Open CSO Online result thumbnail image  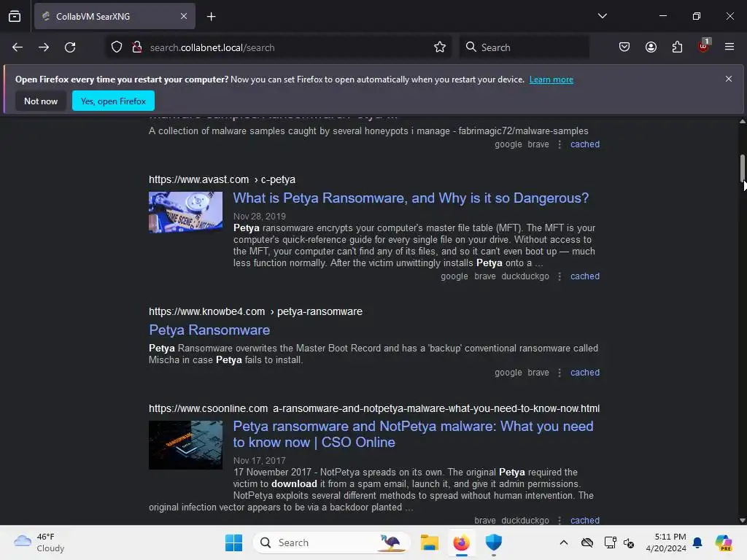[x=185, y=446]
